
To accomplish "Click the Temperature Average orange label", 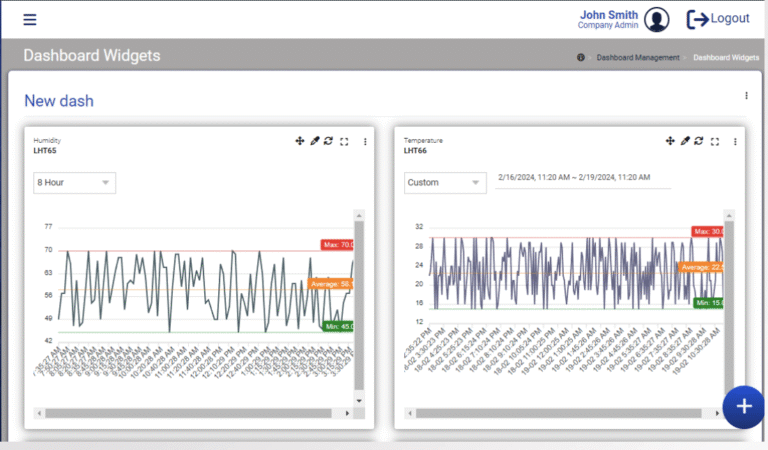I will 701,267.
